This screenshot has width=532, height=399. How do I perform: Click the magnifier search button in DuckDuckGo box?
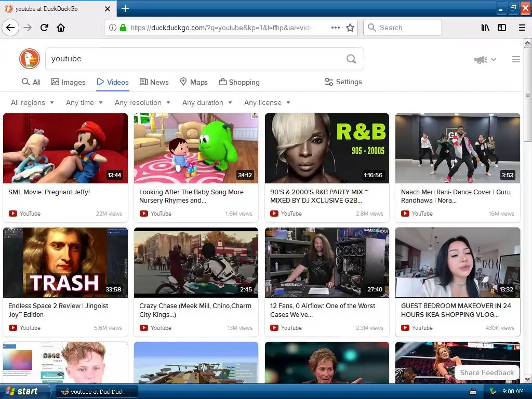[x=351, y=59]
